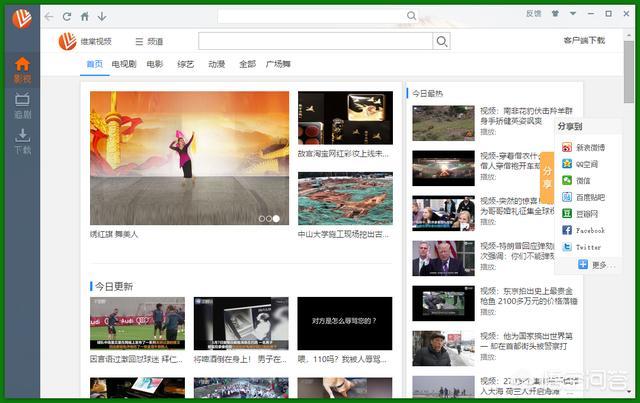Select the first carousel dot on banner
The height and width of the screenshot is (403, 640).
pyautogui.click(x=262, y=219)
